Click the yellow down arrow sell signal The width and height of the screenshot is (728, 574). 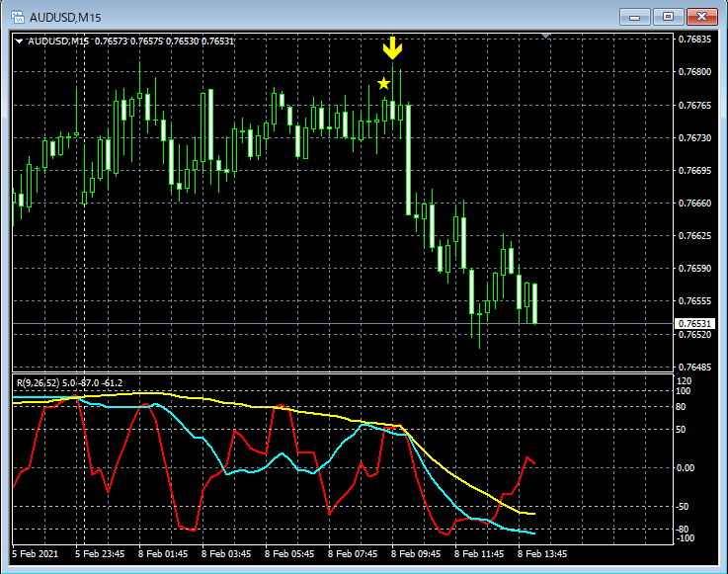(392, 48)
